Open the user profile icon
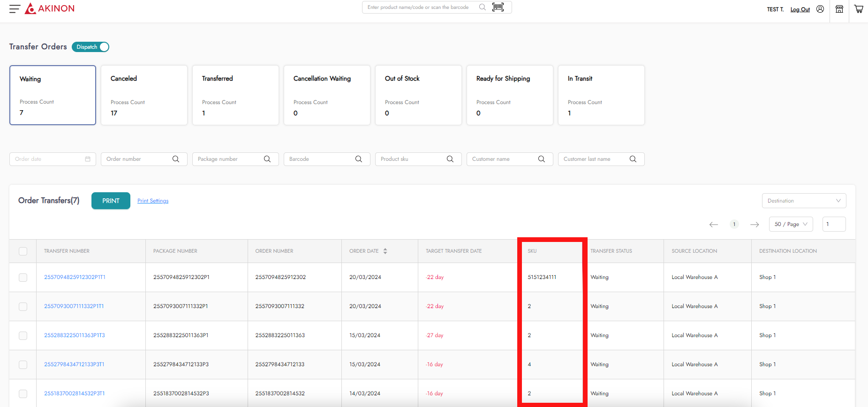This screenshot has height=407, width=868. click(820, 9)
